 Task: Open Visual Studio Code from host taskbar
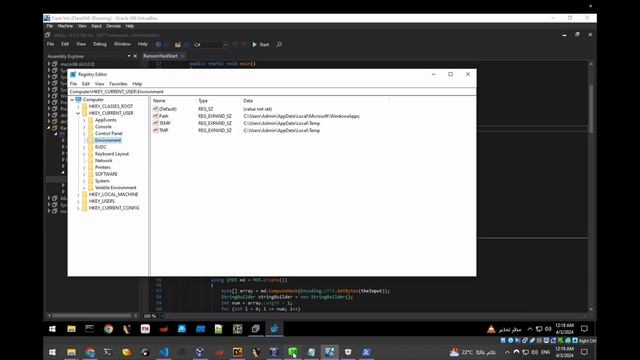pos(164,352)
